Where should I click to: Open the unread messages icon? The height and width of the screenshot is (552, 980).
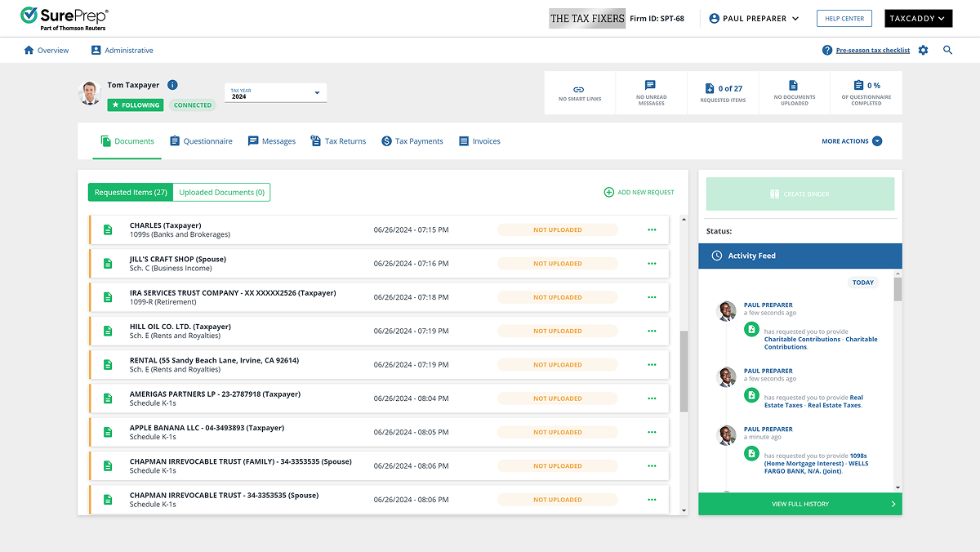click(x=651, y=86)
